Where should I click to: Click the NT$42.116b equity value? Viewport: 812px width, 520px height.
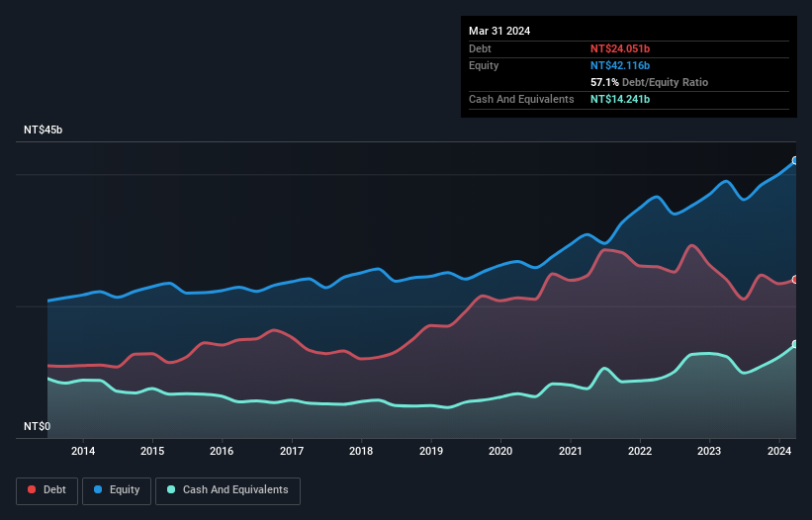point(620,65)
